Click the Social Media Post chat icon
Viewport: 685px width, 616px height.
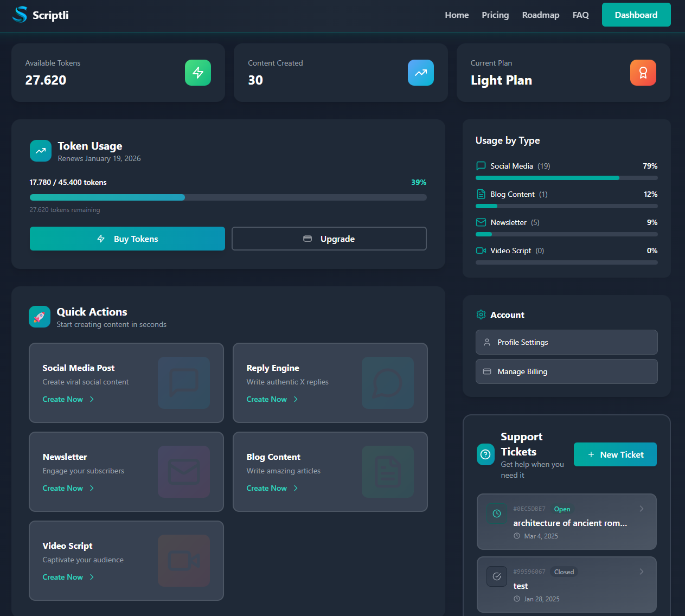click(x=184, y=383)
